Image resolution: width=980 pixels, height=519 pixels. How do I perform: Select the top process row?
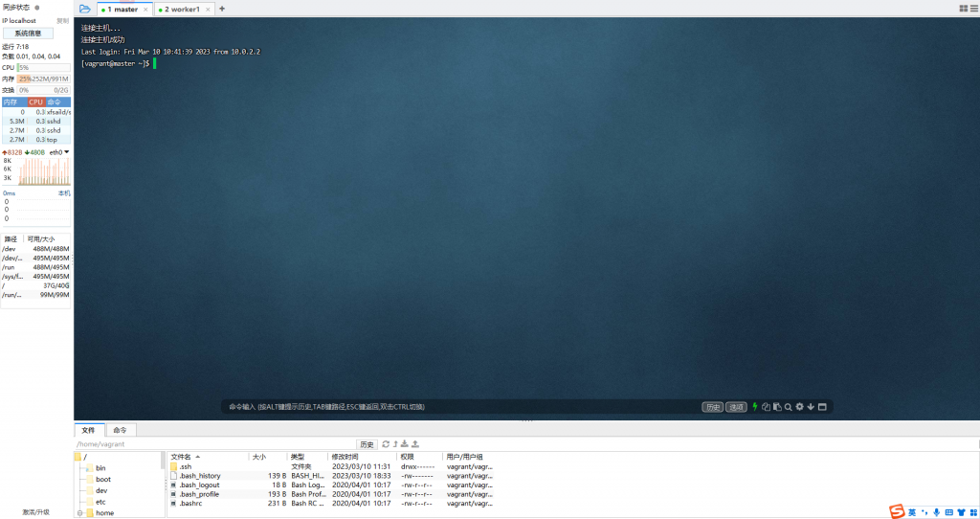tap(36, 140)
